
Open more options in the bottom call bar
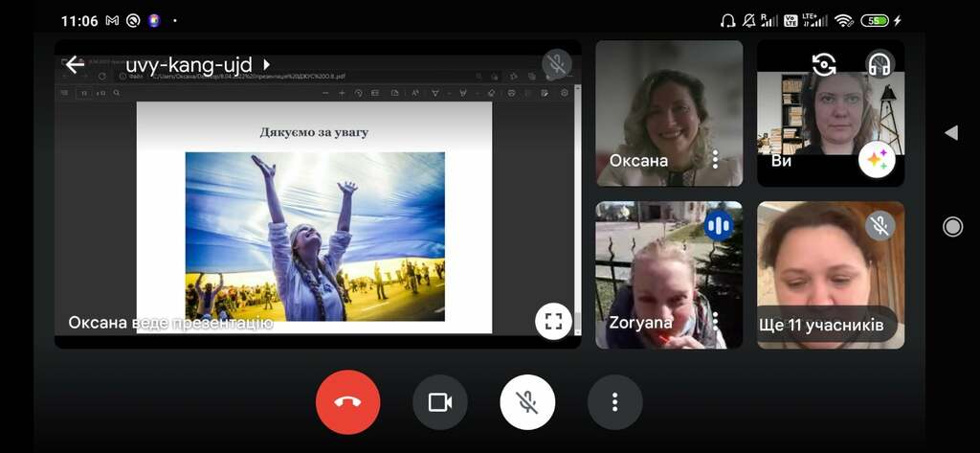point(615,401)
